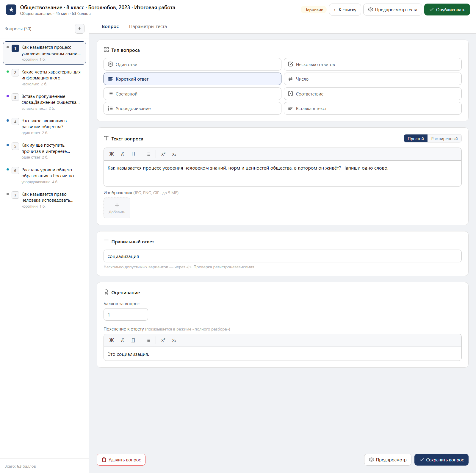Open the Параметры теста tab
The image size is (476, 473).
148,26
